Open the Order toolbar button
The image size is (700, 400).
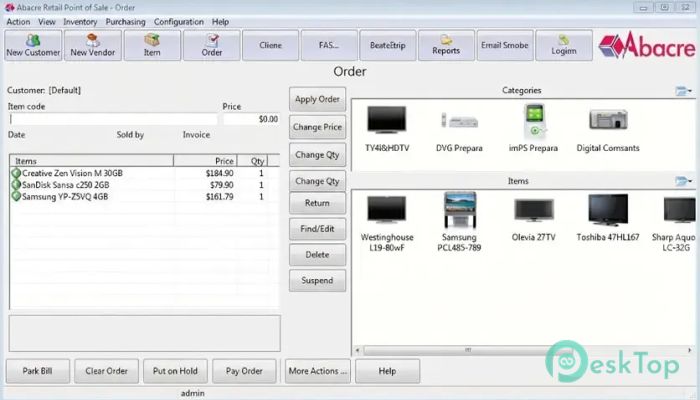(212, 45)
